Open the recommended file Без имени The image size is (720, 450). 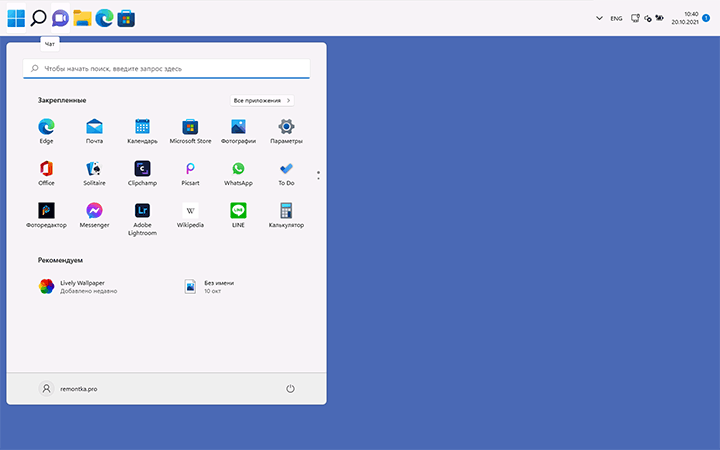[209, 287]
